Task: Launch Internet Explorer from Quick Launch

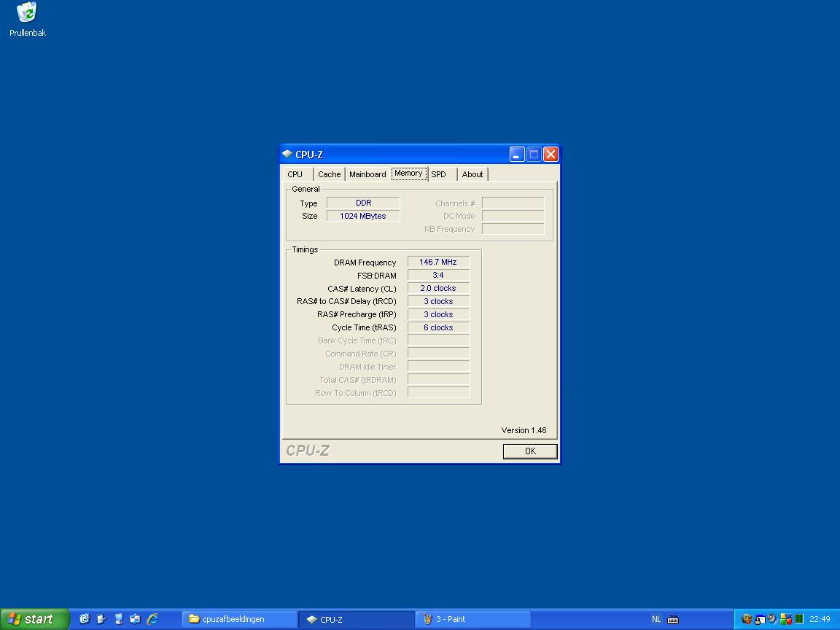Action: click(152, 619)
